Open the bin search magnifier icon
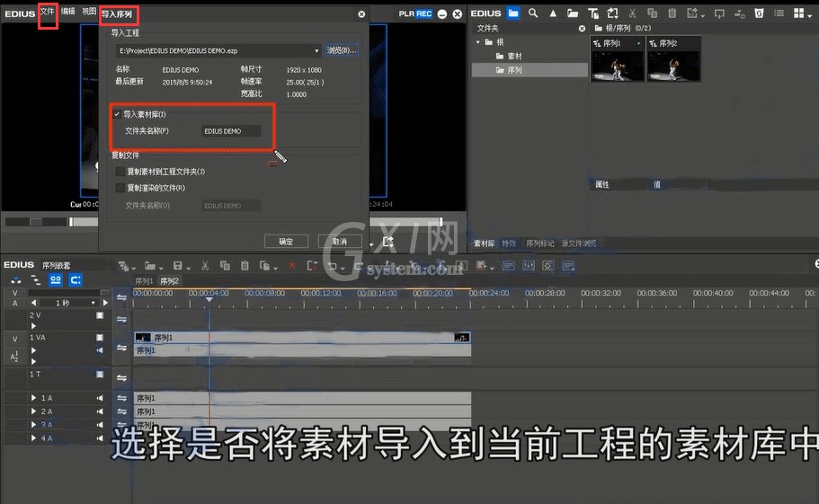Image resolution: width=819 pixels, height=504 pixels. (533, 13)
